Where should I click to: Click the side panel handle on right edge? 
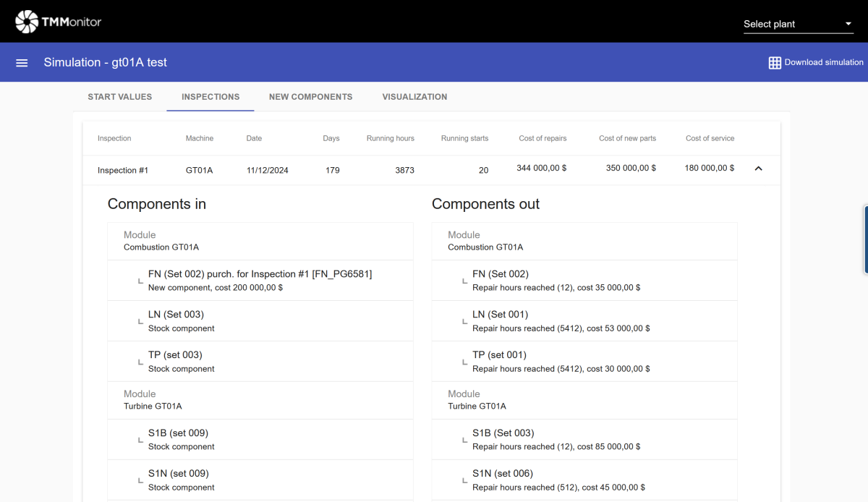(865, 240)
